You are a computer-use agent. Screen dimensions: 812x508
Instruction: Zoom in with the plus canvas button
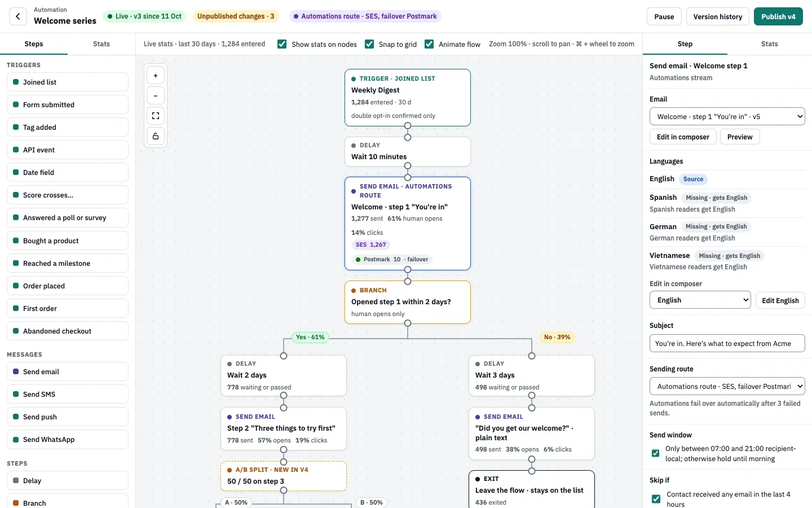pos(156,75)
